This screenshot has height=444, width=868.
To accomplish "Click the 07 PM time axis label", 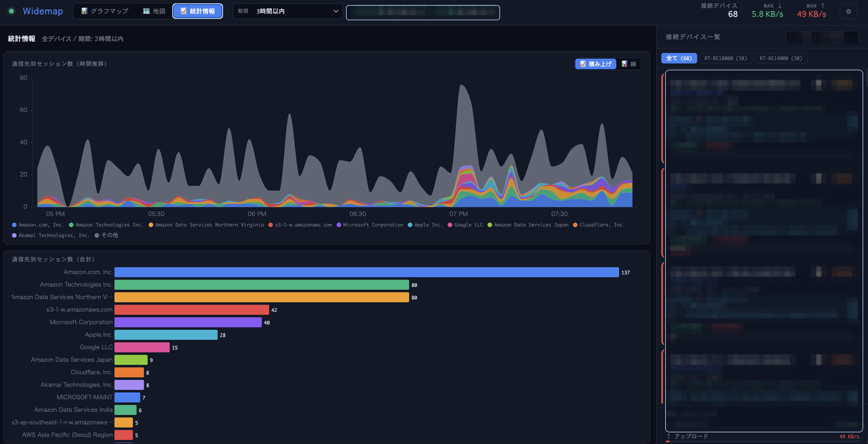I will click(x=458, y=214).
